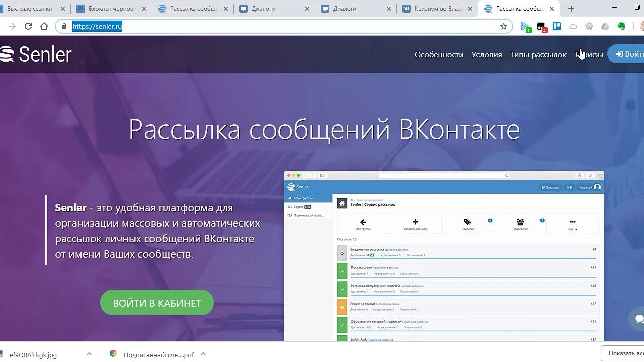Open the Evernote elephant extension icon
The height and width of the screenshot is (362, 644).
[622, 26]
